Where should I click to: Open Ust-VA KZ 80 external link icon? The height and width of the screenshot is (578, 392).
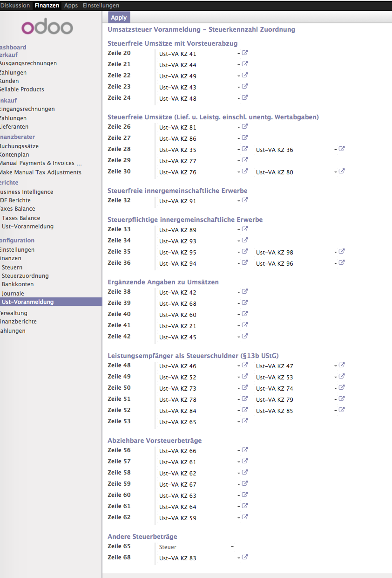[x=341, y=172]
